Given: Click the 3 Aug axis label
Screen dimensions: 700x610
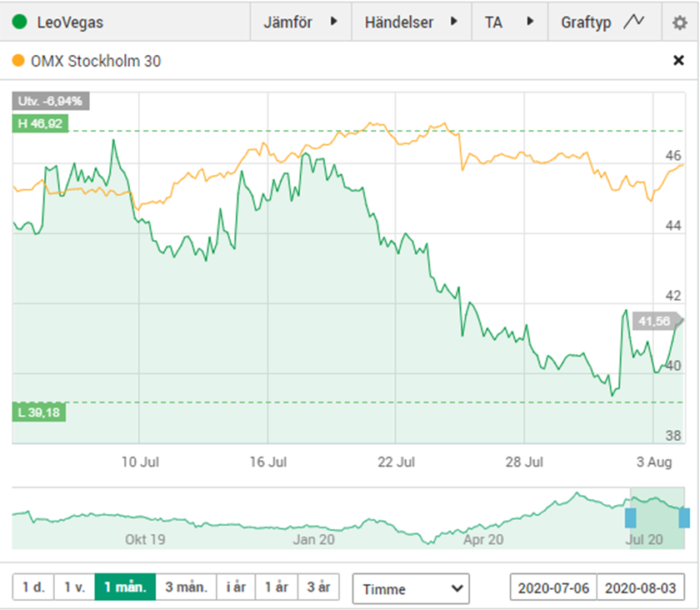Looking at the screenshot, I should point(654,462).
